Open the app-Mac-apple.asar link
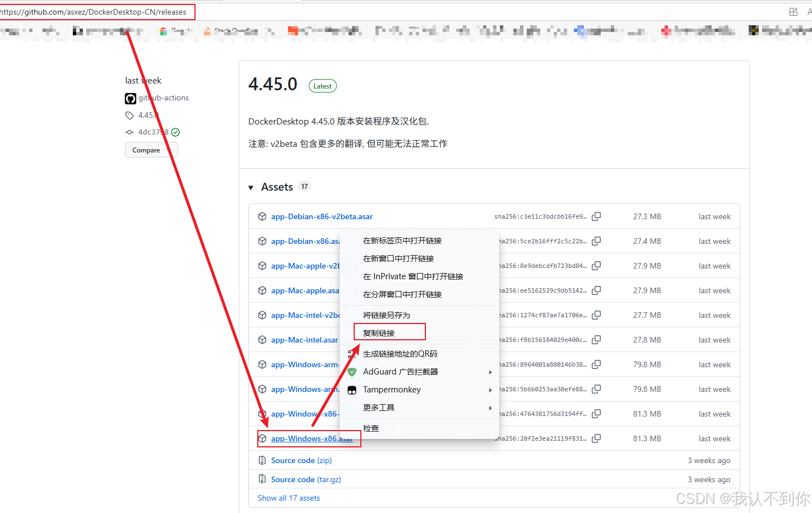This screenshot has width=812, height=513. pos(305,290)
